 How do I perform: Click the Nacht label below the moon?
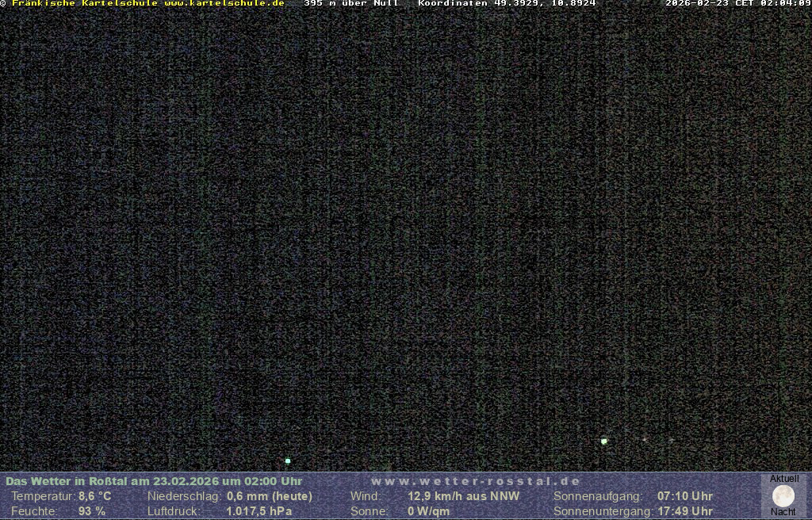tap(783, 512)
